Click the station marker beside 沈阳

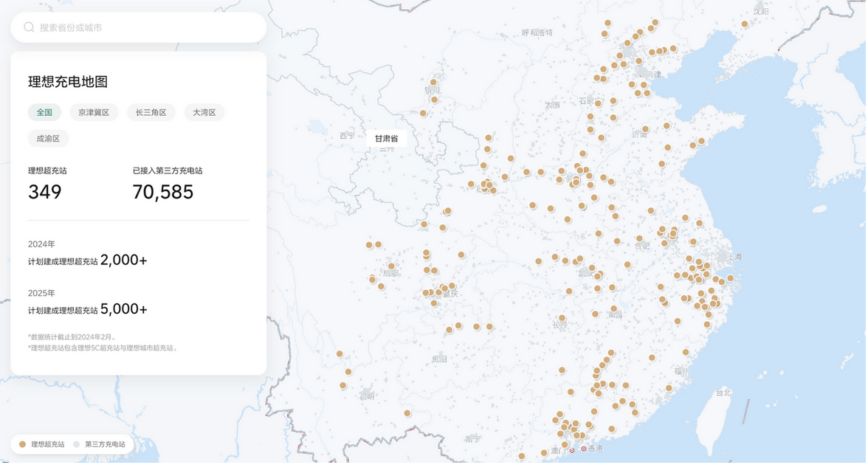tap(745, 24)
